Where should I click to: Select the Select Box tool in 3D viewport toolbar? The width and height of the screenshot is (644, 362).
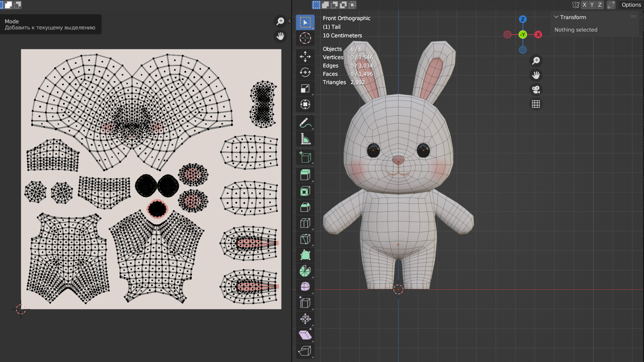[x=305, y=22]
